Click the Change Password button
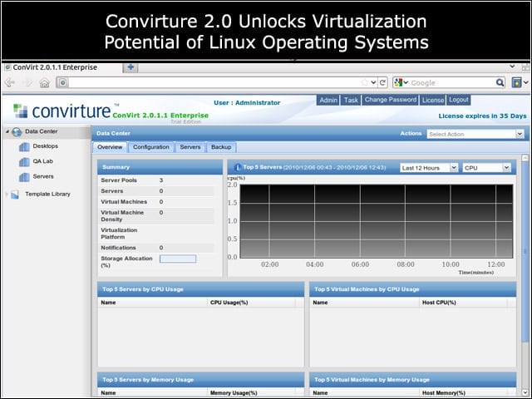Viewport: 532px width, 399px height. 390,100
